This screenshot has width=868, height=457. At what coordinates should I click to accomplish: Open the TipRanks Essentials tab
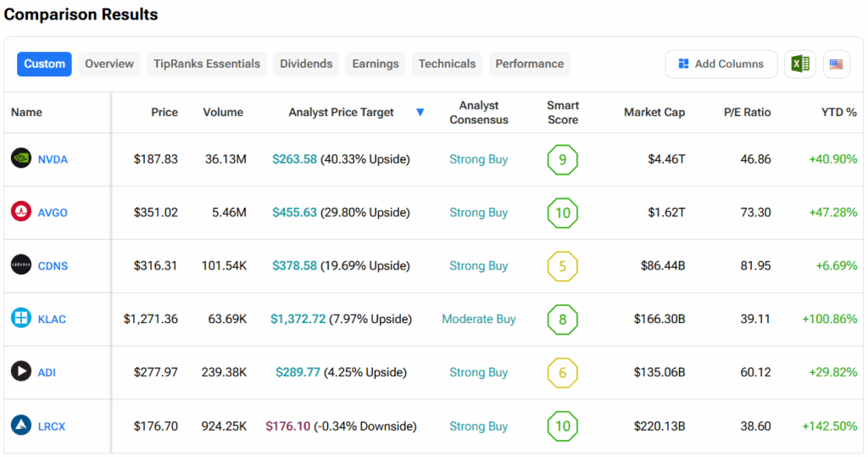pyautogui.click(x=207, y=64)
